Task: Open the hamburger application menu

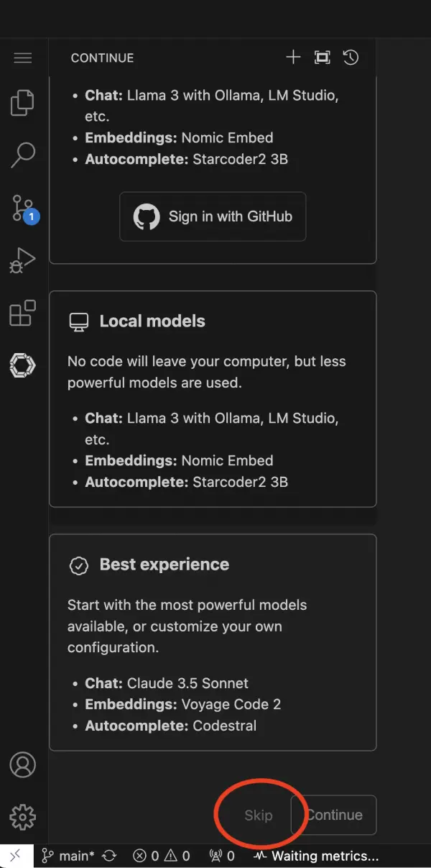Action: pyautogui.click(x=23, y=58)
